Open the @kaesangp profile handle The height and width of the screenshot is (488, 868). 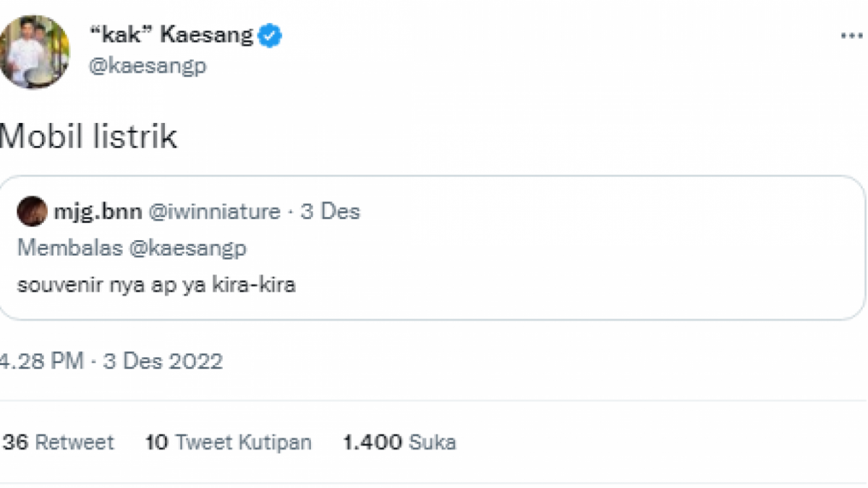pyautogui.click(x=147, y=66)
